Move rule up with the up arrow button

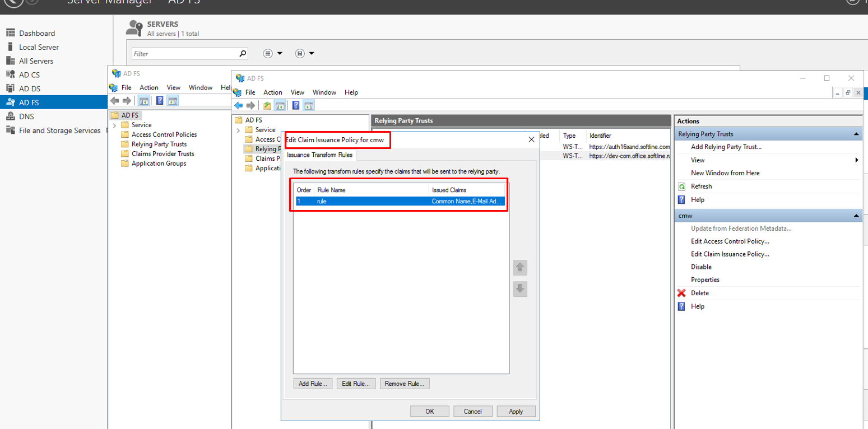520,268
